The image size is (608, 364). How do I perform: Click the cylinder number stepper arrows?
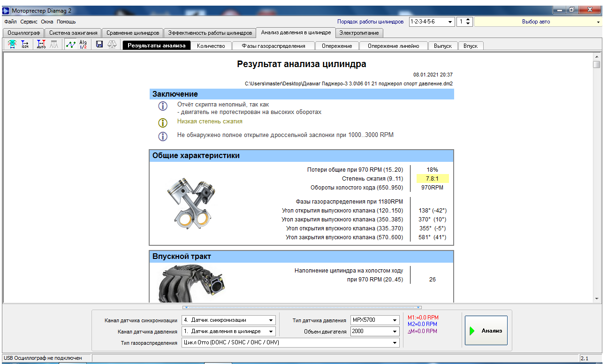pos(468,22)
